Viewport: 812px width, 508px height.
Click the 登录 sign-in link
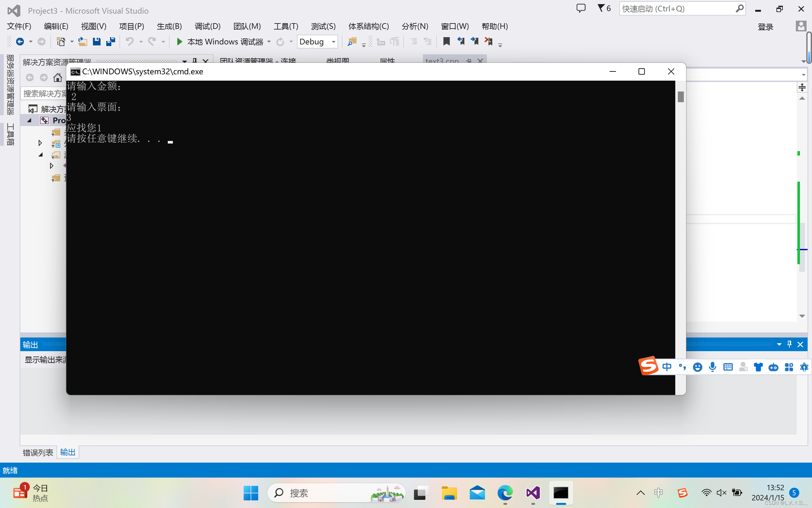(x=765, y=27)
